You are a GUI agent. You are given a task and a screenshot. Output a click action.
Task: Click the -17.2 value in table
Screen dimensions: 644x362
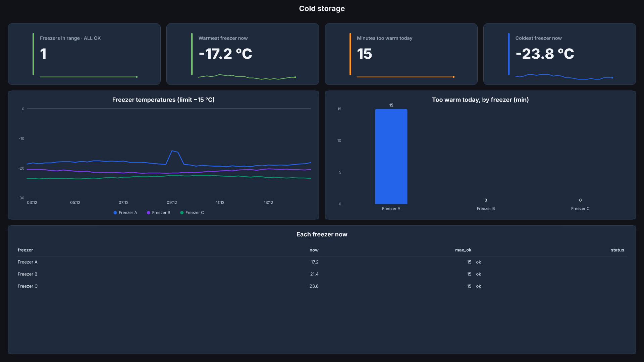click(314, 262)
